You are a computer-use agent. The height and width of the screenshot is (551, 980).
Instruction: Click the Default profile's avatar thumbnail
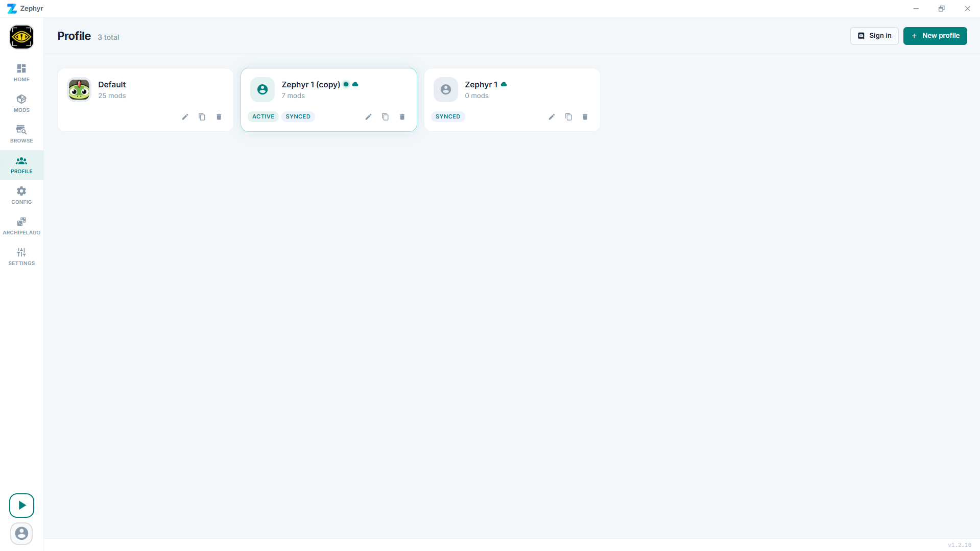pyautogui.click(x=79, y=89)
